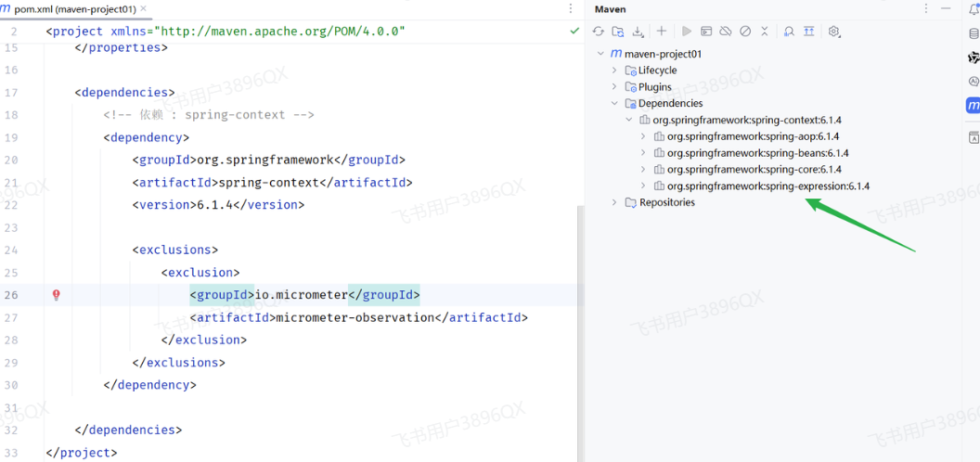Click the plus Add Maven Projects icon
This screenshot has width=980, height=462.
[662, 32]
